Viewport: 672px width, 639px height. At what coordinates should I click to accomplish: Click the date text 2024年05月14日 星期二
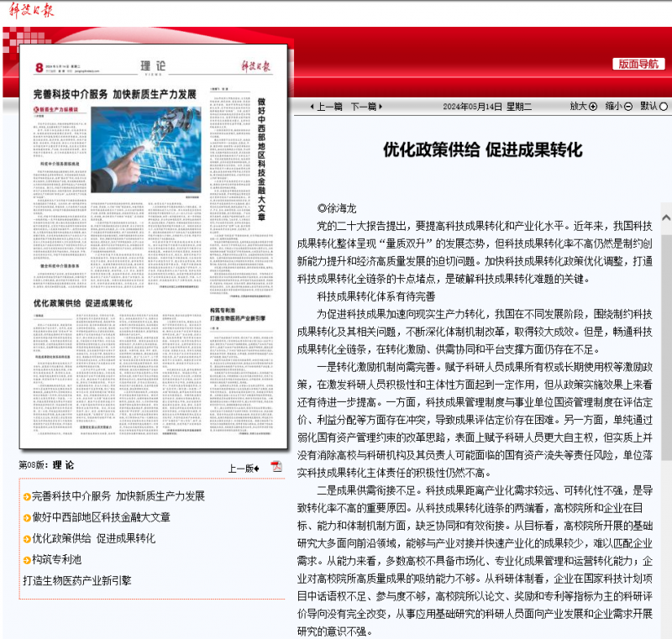(x=487, y=107)
